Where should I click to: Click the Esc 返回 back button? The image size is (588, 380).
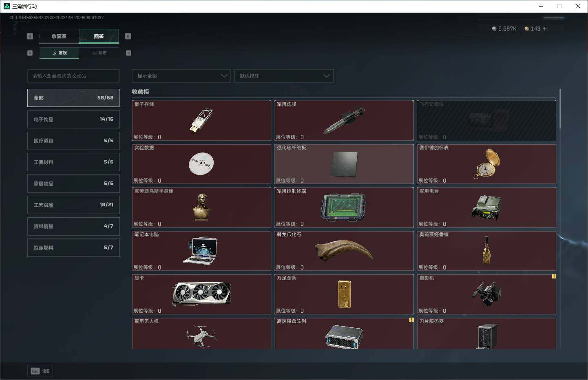pyautogui.click(x=40, y=371)
